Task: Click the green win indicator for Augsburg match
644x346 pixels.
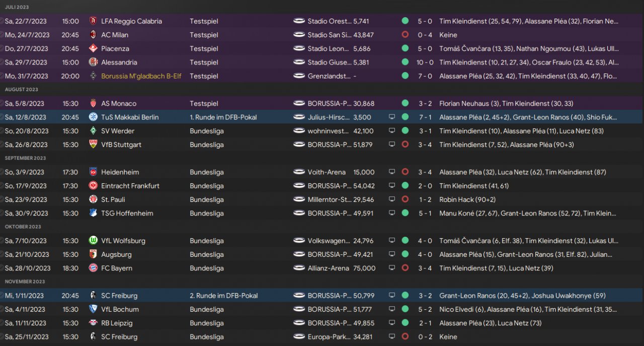Action: [405, 254]
